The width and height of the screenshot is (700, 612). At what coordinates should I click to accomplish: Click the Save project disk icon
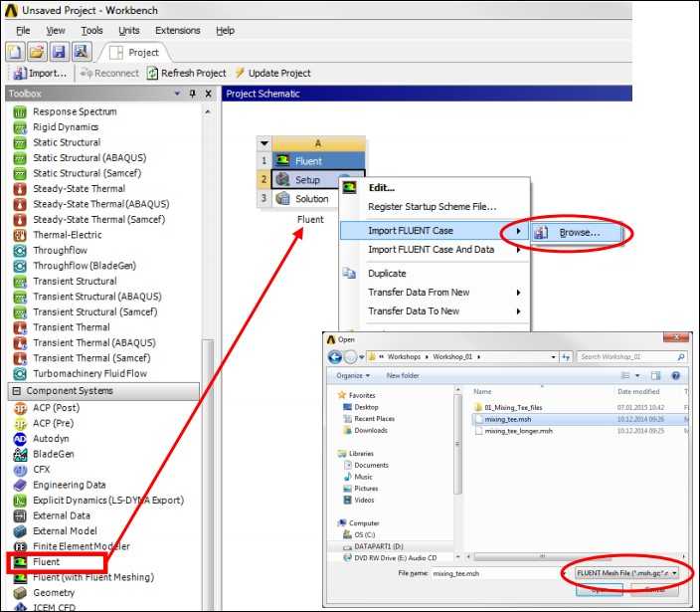[59, 52]
